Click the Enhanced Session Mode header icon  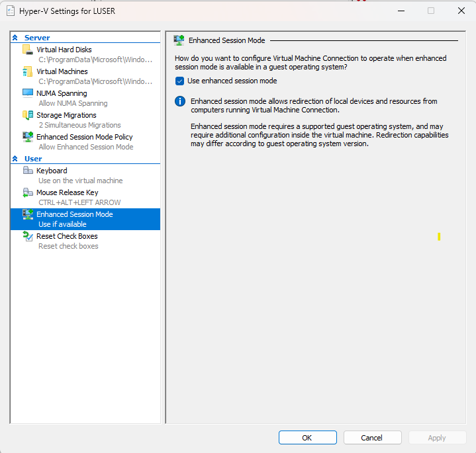click(x=179, y=40)
